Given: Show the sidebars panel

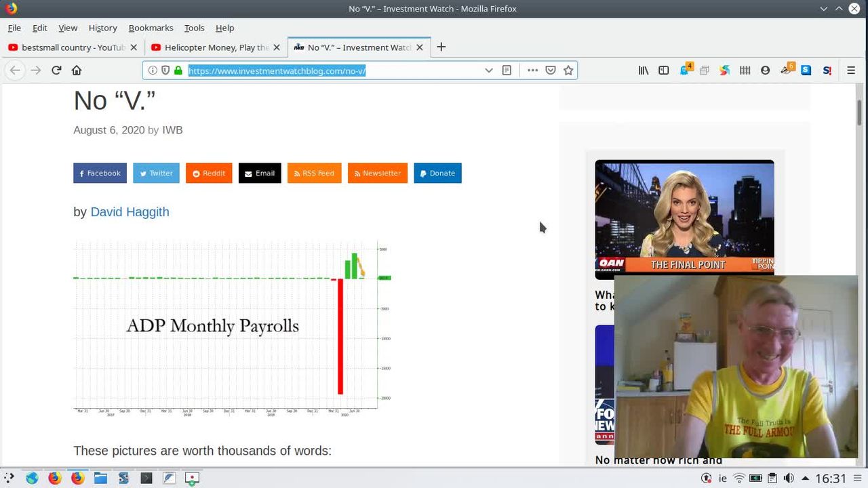Looking at the screenshot, I should (x=664, y=70).
